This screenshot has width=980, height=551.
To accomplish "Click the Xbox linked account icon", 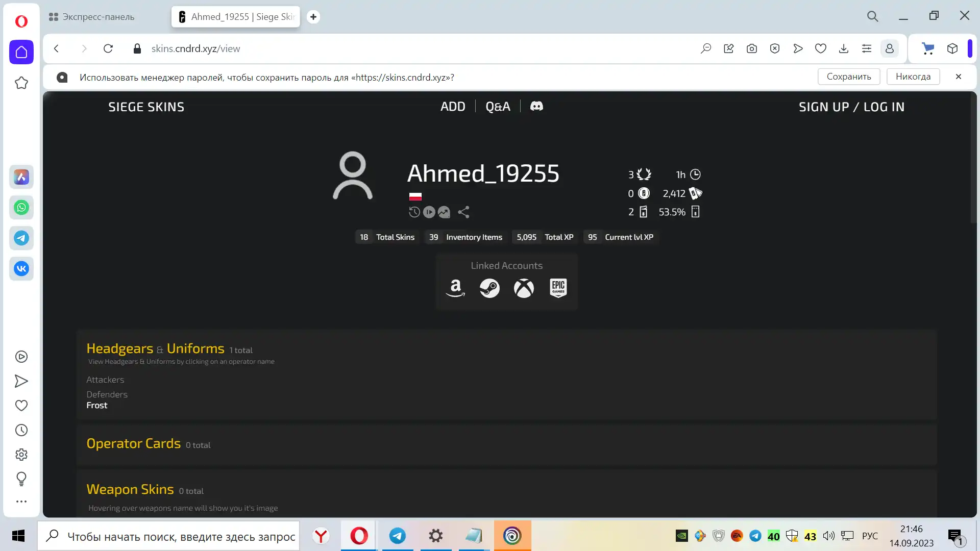I will pos(524,288).
